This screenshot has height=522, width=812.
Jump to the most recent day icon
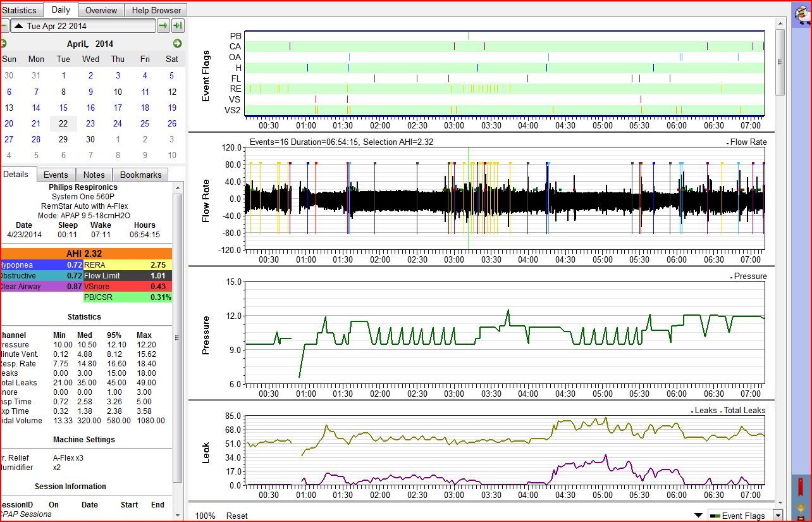[178, 26]
